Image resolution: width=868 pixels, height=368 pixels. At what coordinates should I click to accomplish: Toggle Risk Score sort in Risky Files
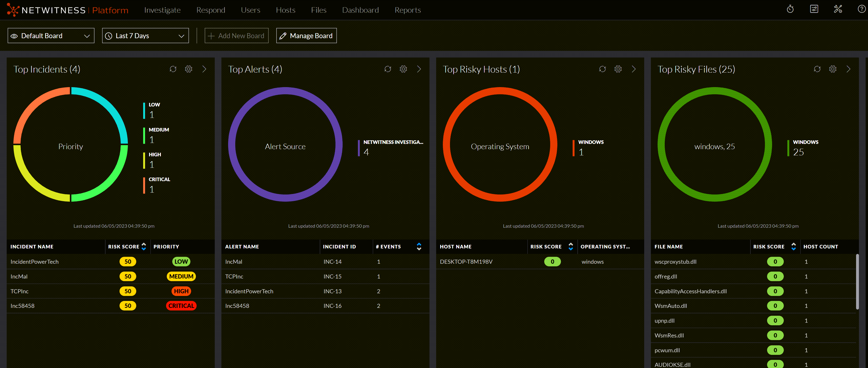point(794,246)
